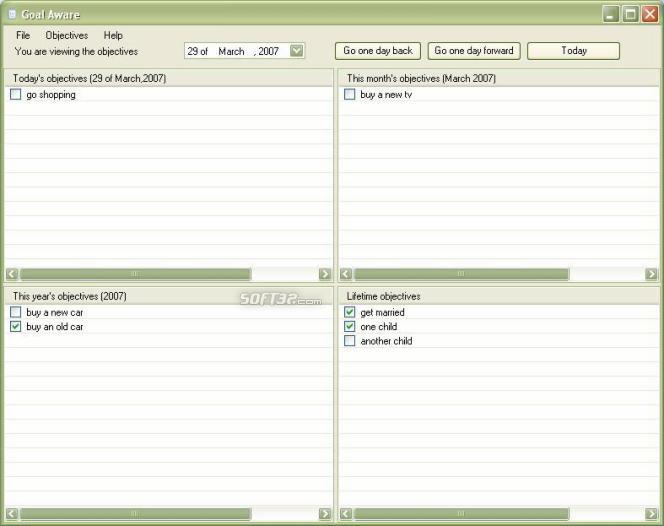Viewport: 664px width, 526px height.
Task: Click the This year's objectives scrollbar thumb
Action: (x=136, y=514)
